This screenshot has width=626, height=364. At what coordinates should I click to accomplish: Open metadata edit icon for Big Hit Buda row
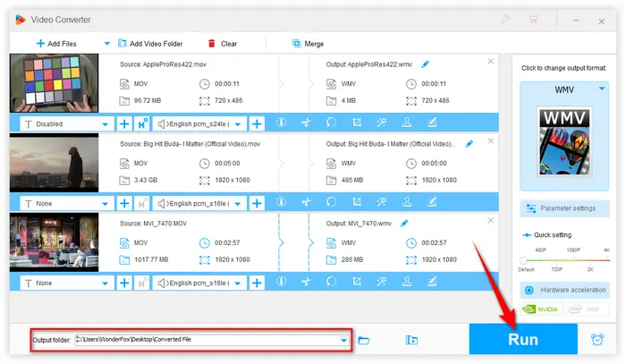(432, 202)
